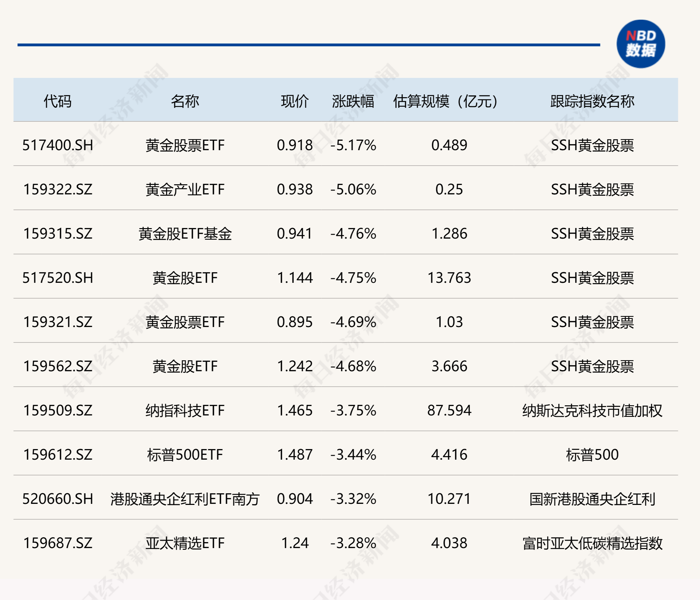This screenshot has width=700, height=600.
Task: Click the 估算规模（亿元） header
Action: pyautogui.click(x=445, y=101)
